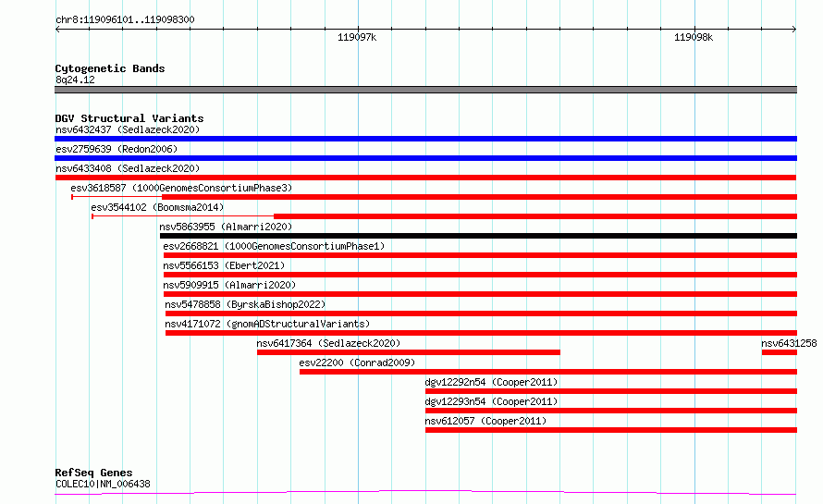This screenshot has width=823, height=504.
Task: Click the nsv6432437 (Sedlazeck2020) blue variant bar
Action: pos(425,139)
